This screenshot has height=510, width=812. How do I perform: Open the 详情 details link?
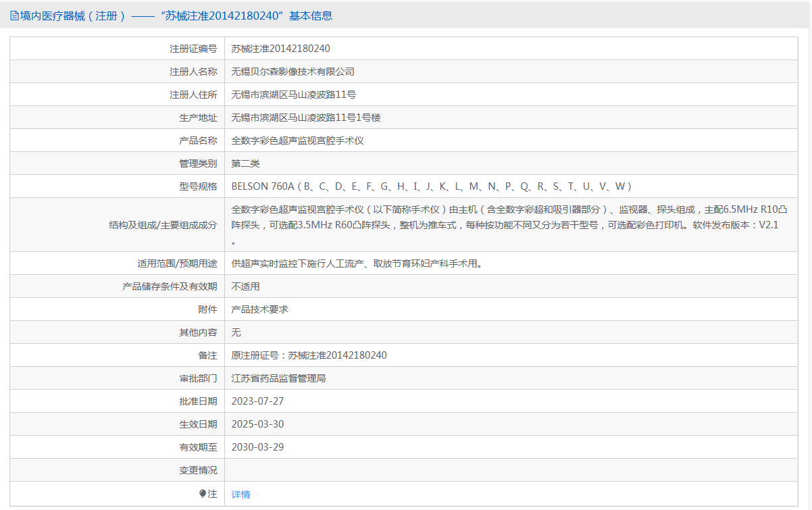240,494
